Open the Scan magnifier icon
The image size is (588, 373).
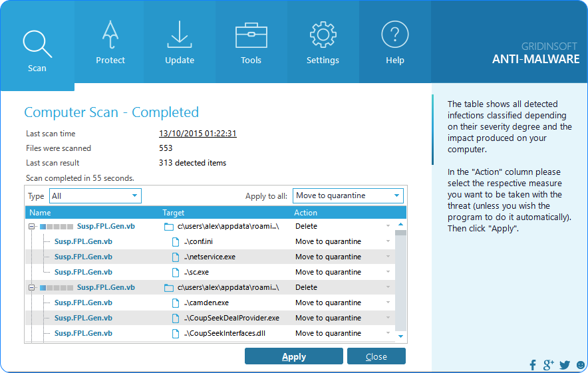click(x=37, y=43)
